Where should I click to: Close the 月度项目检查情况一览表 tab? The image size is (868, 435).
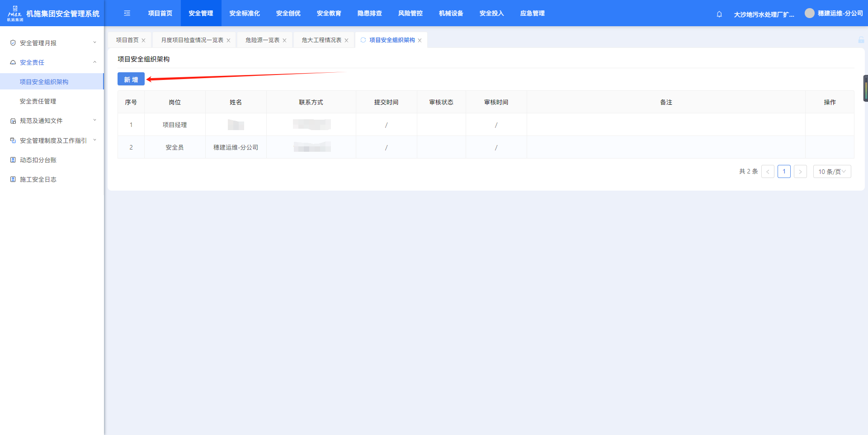click(228, 41)
